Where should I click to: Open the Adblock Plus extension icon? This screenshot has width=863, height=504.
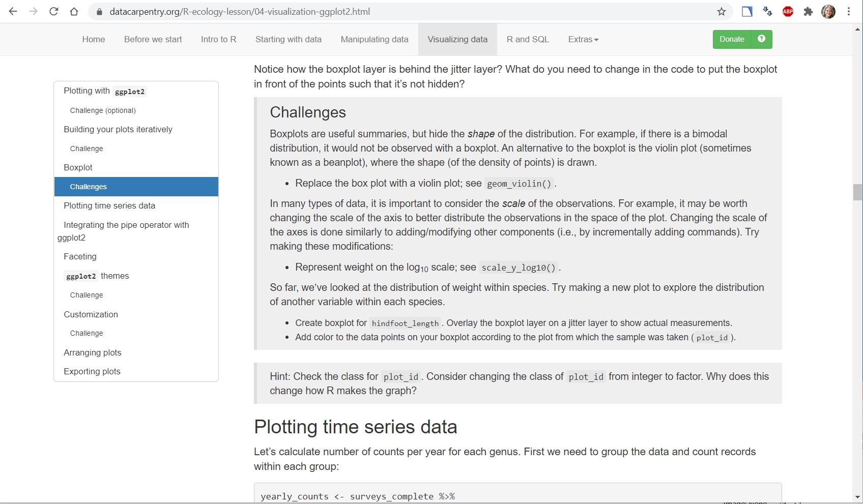pos(788,11)
